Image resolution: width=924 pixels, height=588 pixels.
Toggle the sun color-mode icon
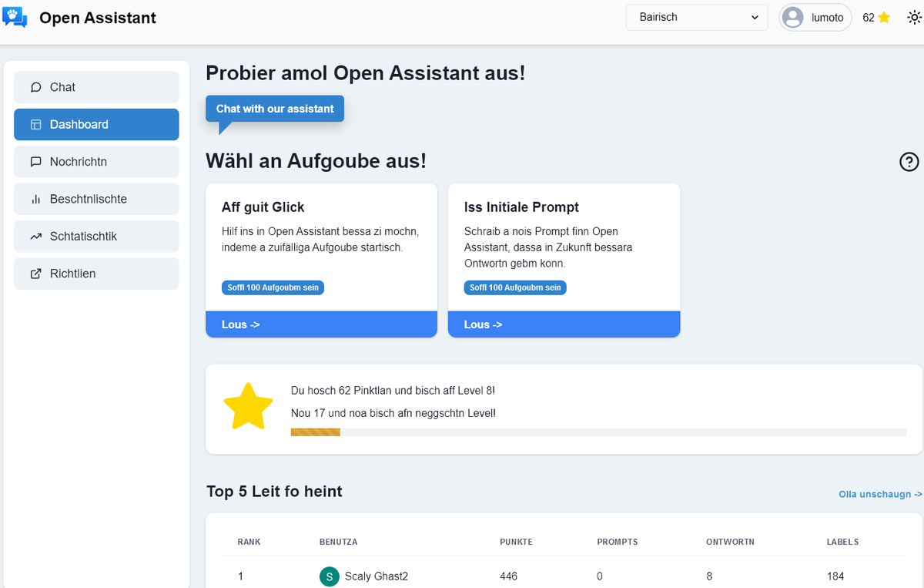914,17
